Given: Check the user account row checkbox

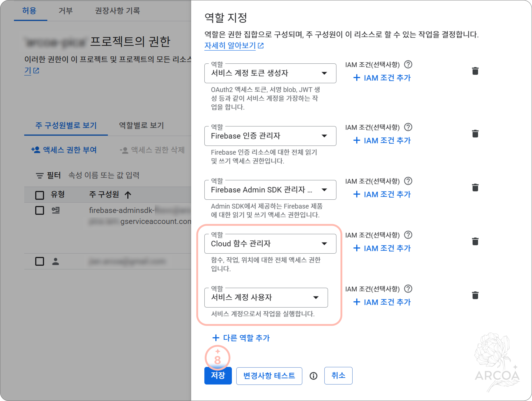Looking at the screenshot, I should pyautogui.click(x=40, y=261).
